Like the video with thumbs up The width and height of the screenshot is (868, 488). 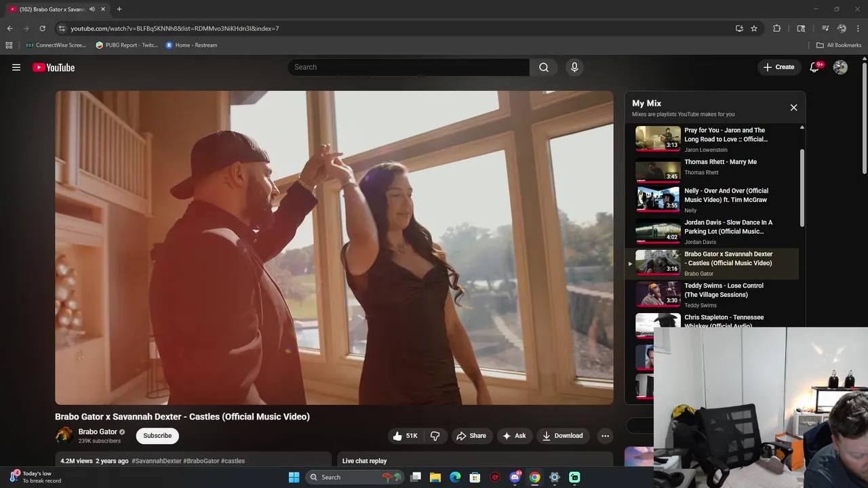(405, 436)
